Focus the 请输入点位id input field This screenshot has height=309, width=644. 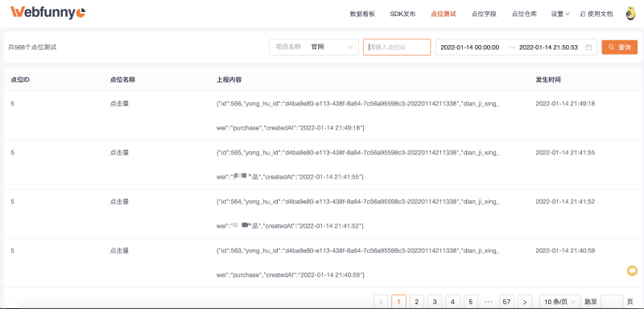coord(397,47)
